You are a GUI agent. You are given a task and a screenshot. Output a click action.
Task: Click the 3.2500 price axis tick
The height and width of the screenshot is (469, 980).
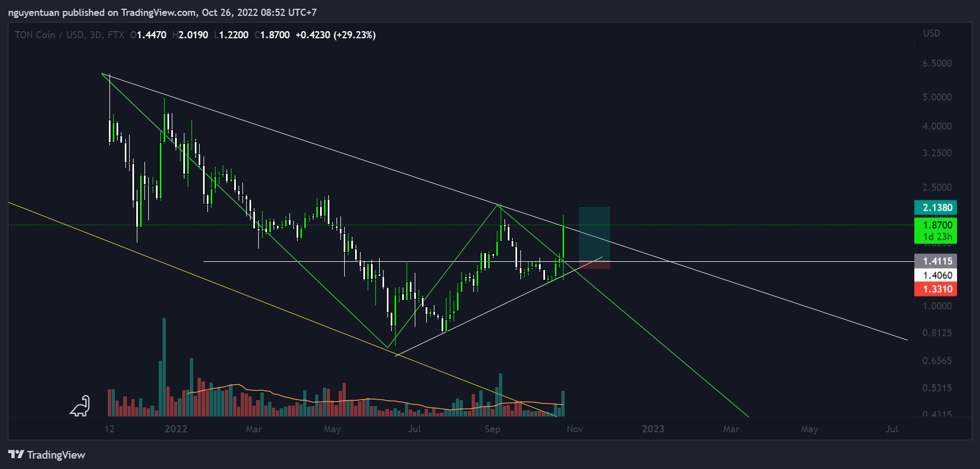pos(937,153)
